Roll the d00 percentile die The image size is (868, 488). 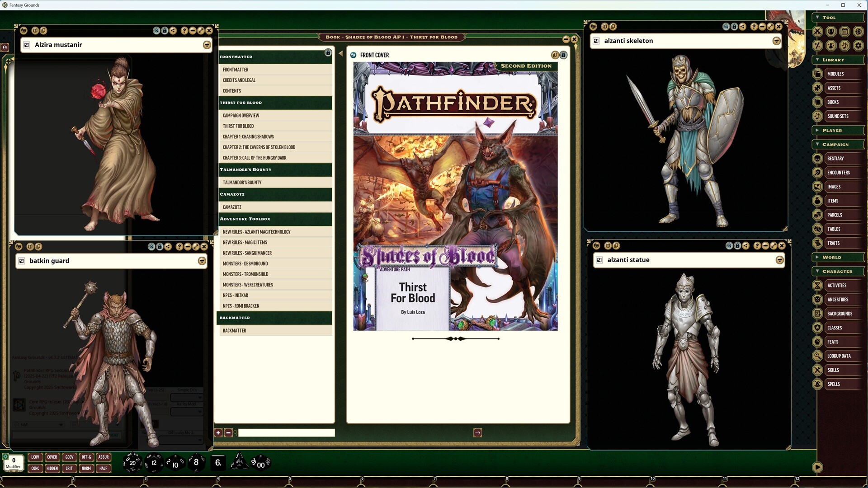[x=260, y=464]
